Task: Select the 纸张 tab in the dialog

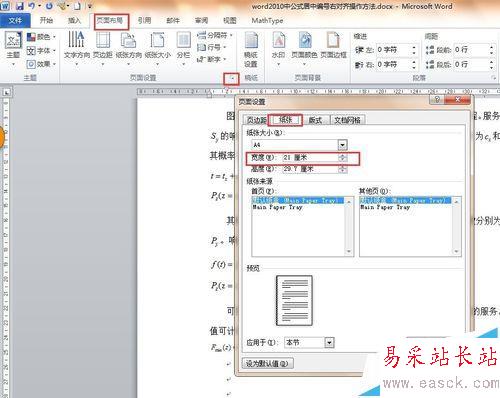Action: [285, 120]
